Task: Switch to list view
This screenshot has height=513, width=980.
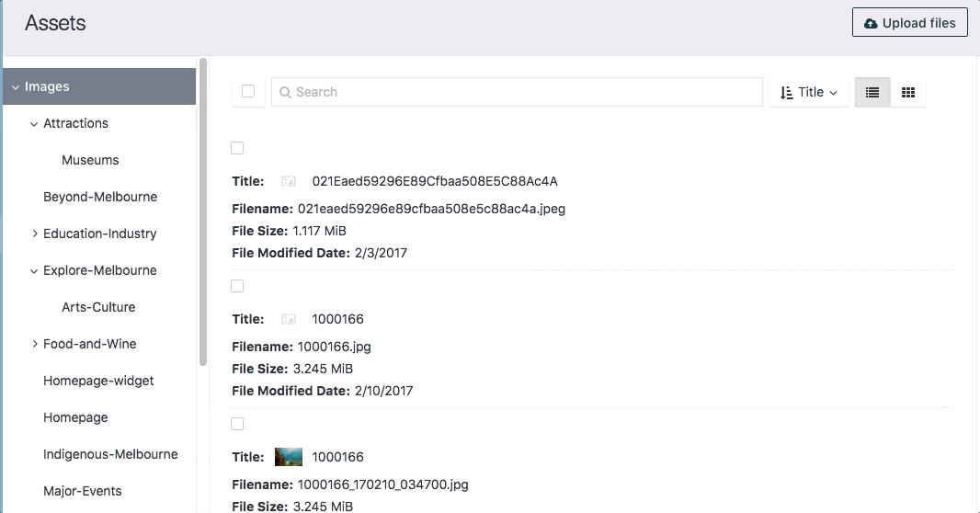Action: 872,92
